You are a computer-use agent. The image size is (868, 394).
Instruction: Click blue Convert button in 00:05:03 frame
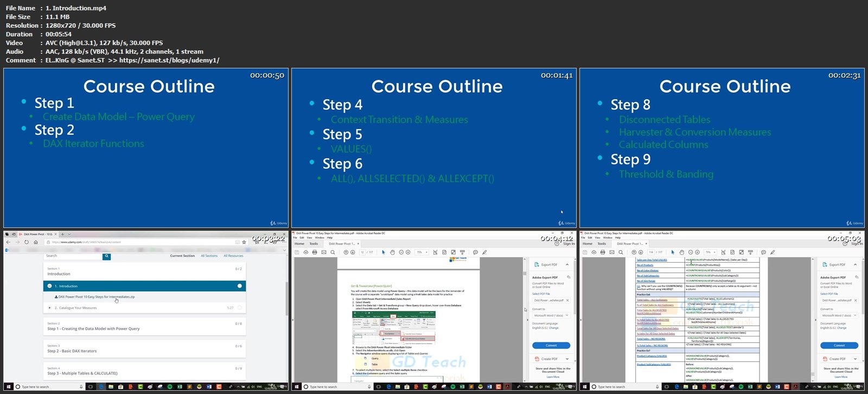[839, 345]
